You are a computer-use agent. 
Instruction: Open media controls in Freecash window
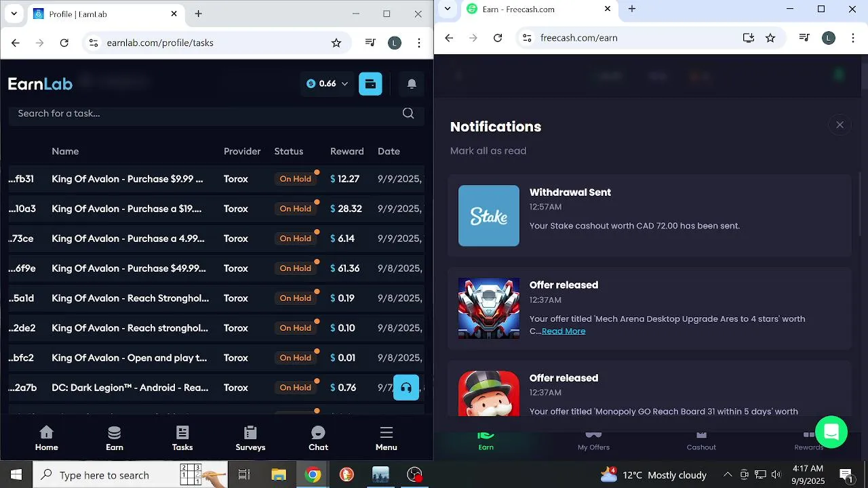click(x=804, y=38)
